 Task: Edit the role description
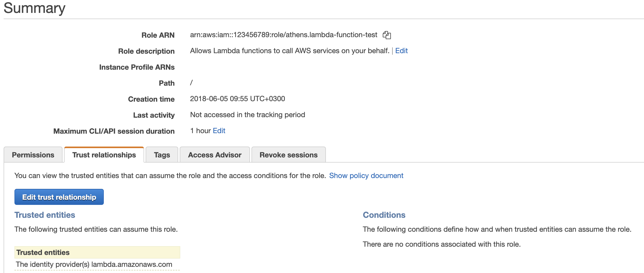(x=401, y=51)
